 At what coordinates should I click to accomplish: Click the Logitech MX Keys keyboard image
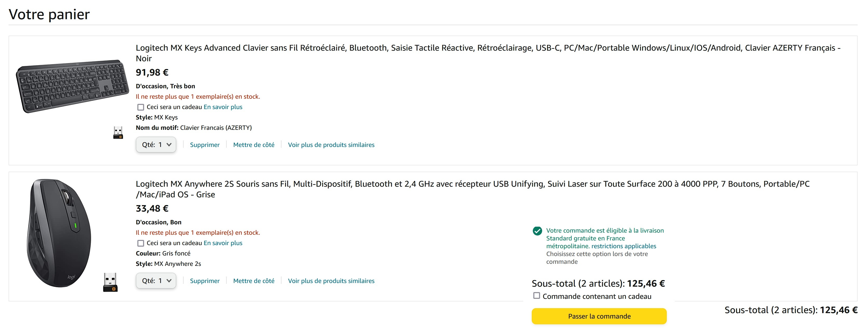click(72, 86)
